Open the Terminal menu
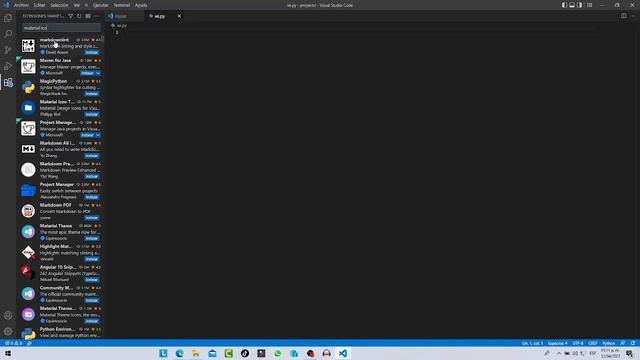 [x=121, y=5]
